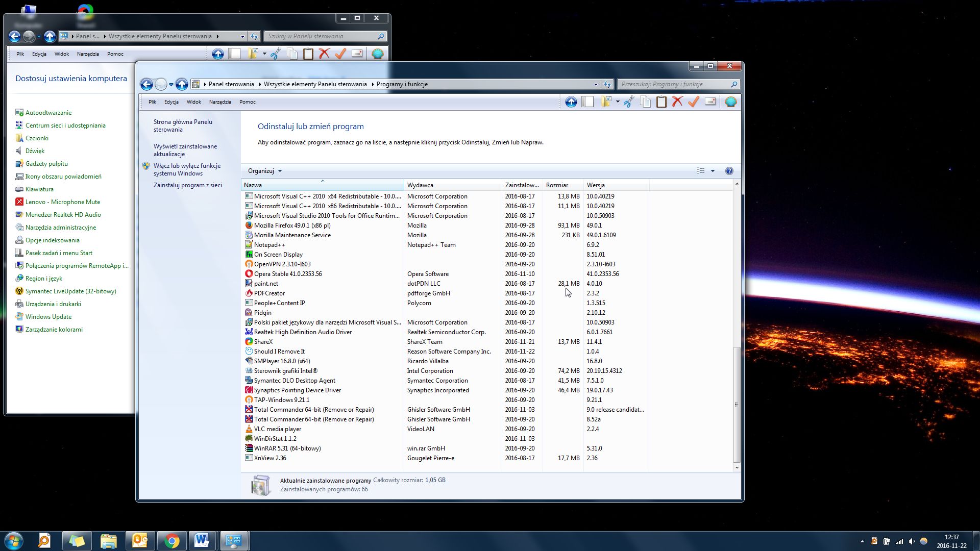
Task: Click the Back arrow in Programy i funkcje window
Action: click(146, 85)
